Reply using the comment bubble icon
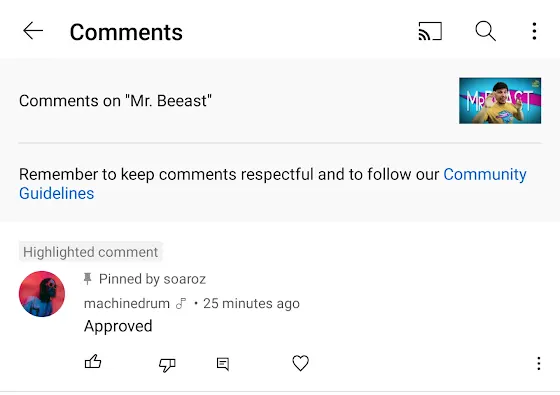Viewport: 560px width, 395px height. (x=223, y=364)
